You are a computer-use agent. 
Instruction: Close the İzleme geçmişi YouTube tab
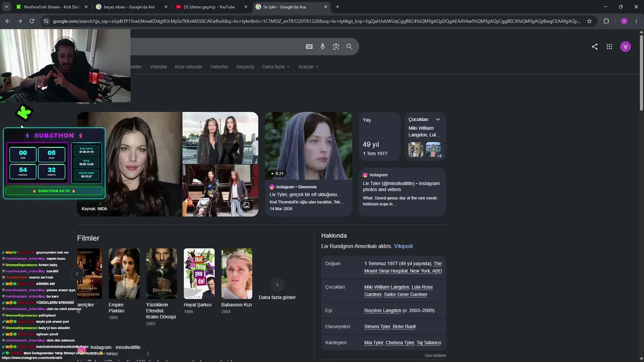click(x=246, y=7)
